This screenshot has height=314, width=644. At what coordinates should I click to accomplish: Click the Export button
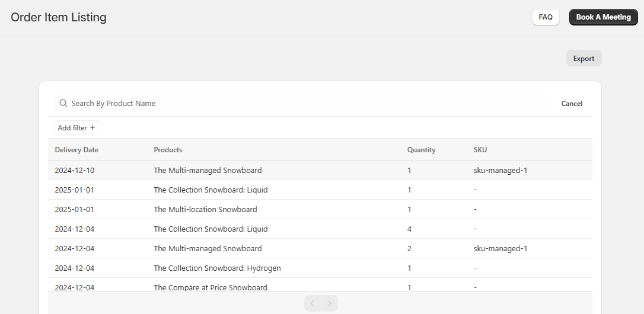coord(584,59)
